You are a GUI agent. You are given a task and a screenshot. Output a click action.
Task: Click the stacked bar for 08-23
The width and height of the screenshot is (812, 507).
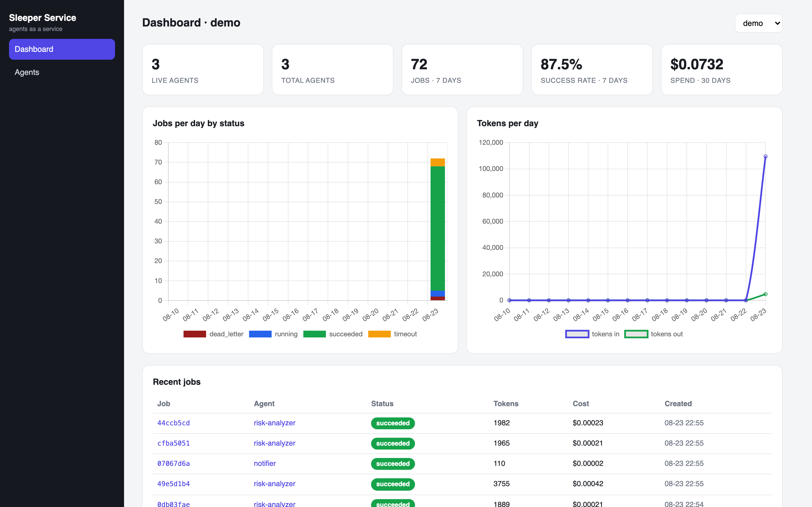point(438,229)
